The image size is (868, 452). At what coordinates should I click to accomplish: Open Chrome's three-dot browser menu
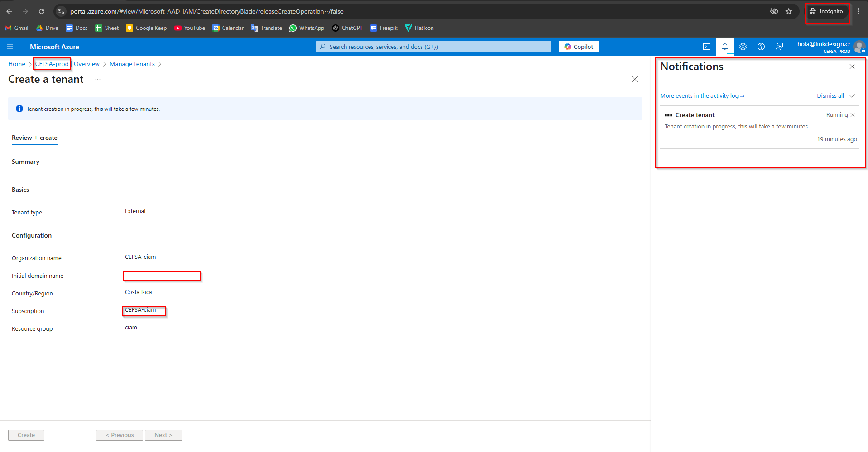(858, 11)
